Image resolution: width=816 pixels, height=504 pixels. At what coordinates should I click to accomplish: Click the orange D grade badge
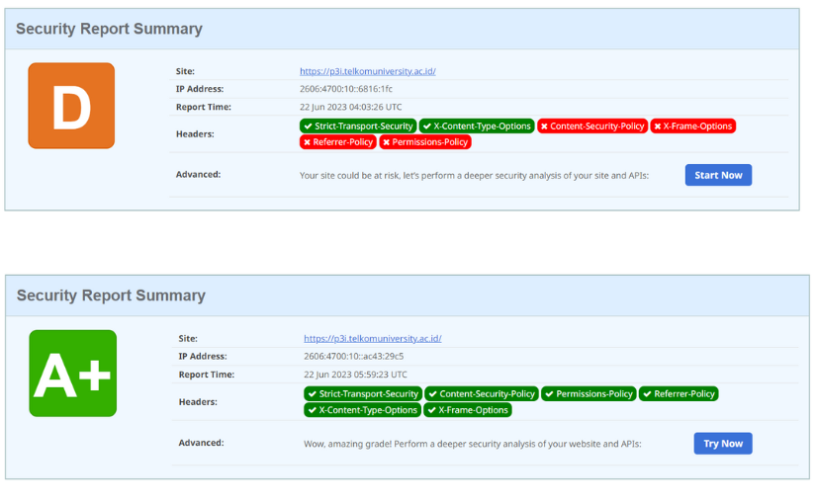(71, 106)
